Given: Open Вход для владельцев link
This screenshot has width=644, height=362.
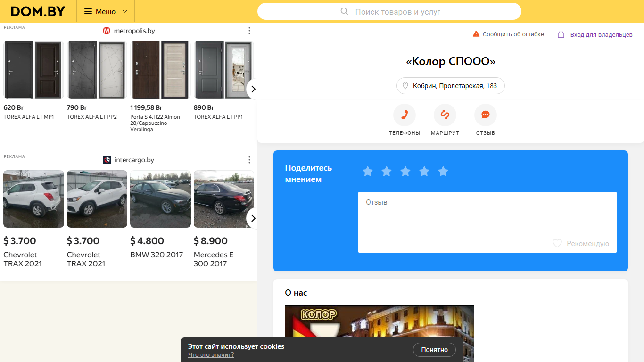Looking at the screenshot, I should coord(602,35).
